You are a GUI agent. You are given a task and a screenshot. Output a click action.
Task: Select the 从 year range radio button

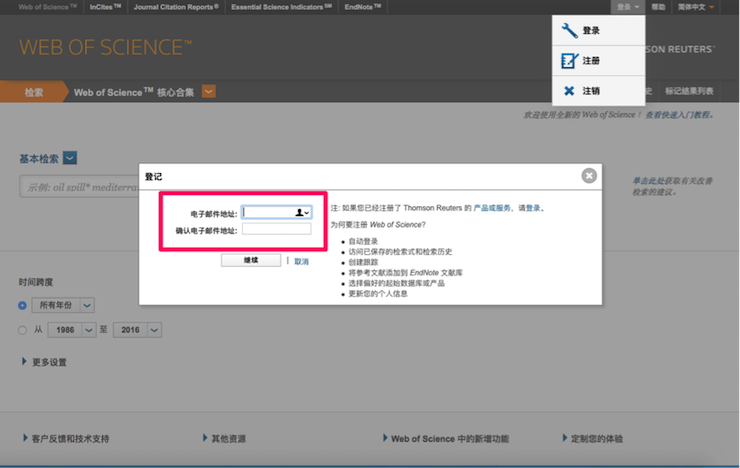tap(22, 330)
